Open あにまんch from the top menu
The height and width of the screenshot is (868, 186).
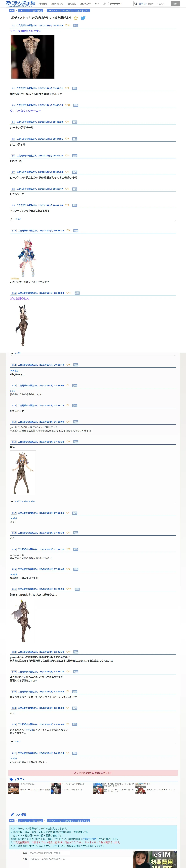click(85, 4)
